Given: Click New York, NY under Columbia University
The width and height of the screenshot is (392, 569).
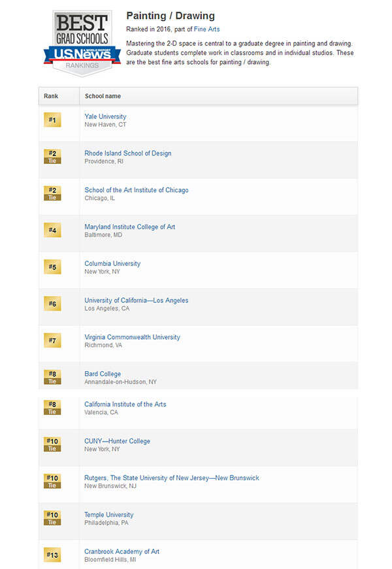Looking at the screenshot, I should coord(102,272).
